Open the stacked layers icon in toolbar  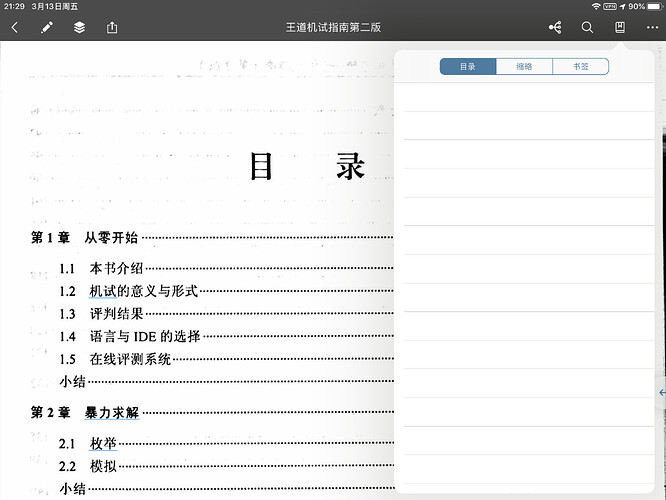tap(79, 28)
